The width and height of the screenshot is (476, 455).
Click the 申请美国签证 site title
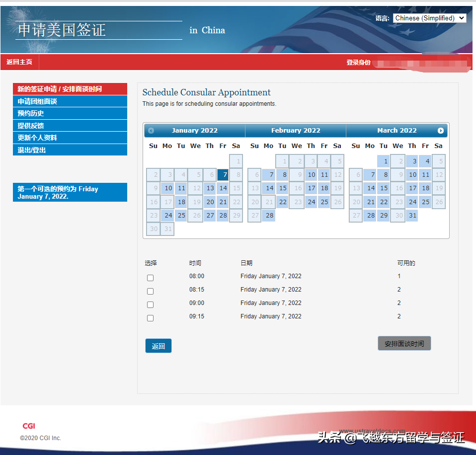62,30
